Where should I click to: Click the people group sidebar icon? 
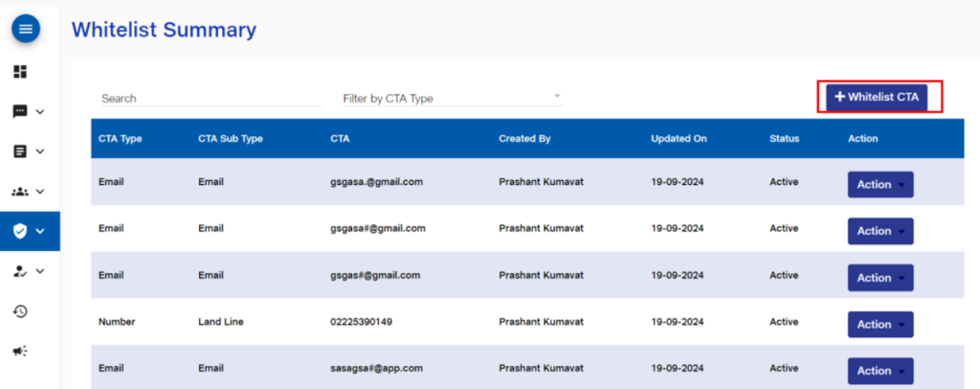click(x=20, y=192)
